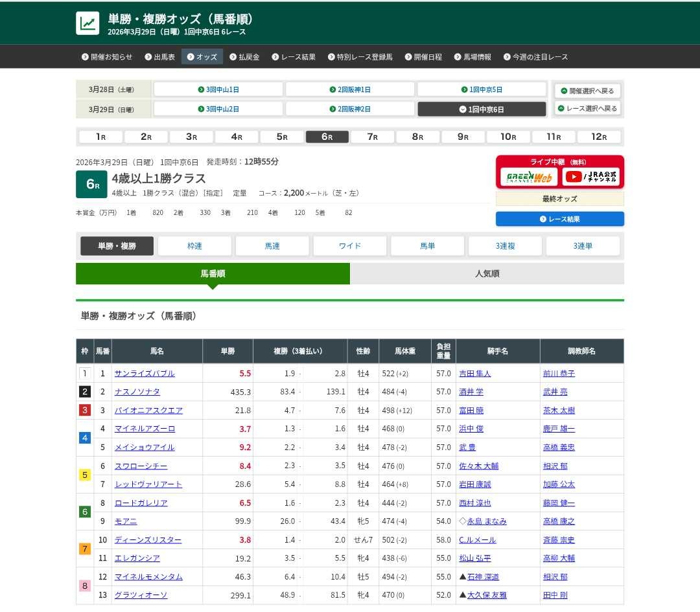Click the レース選択へ戻る button

tap(588, 108)
